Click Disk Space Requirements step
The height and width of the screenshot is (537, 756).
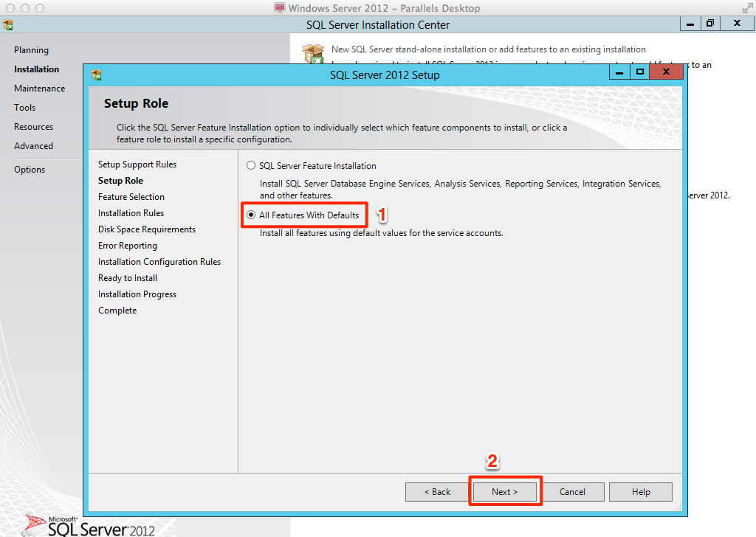tap(147, 229)
